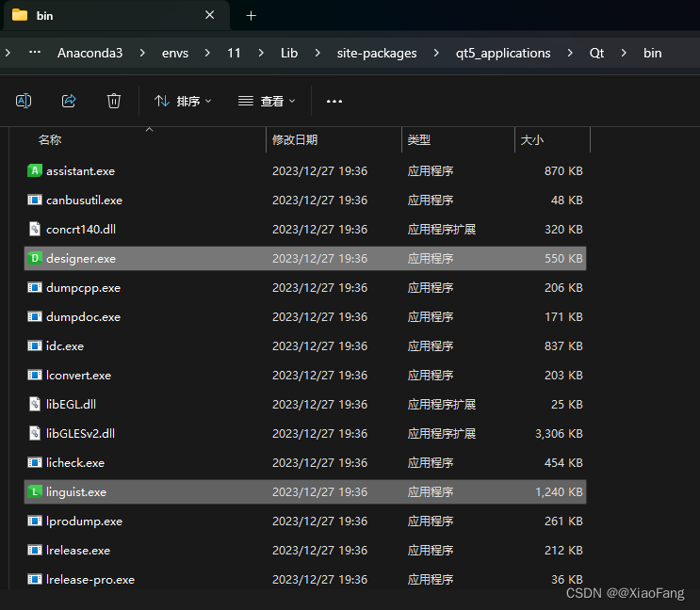This screenshot has height=610, width=700.
Task: Click the concrt140.dll file icon
Action: coord(34,229)
